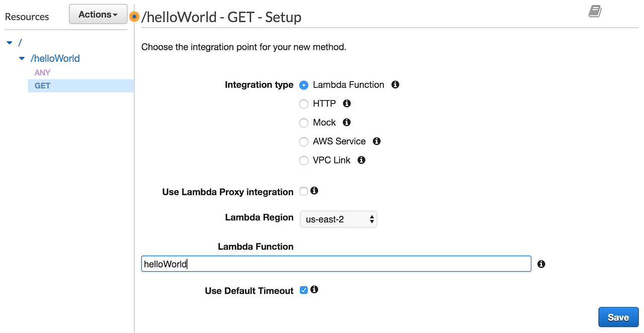The image size is (644, 333).
Task: Open the Lambda Region dropdown
Action: (x=338, y=219)
